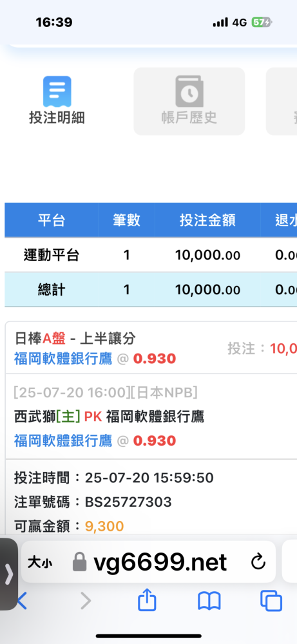Select the 運動平台 table row

tap(151, 256)
